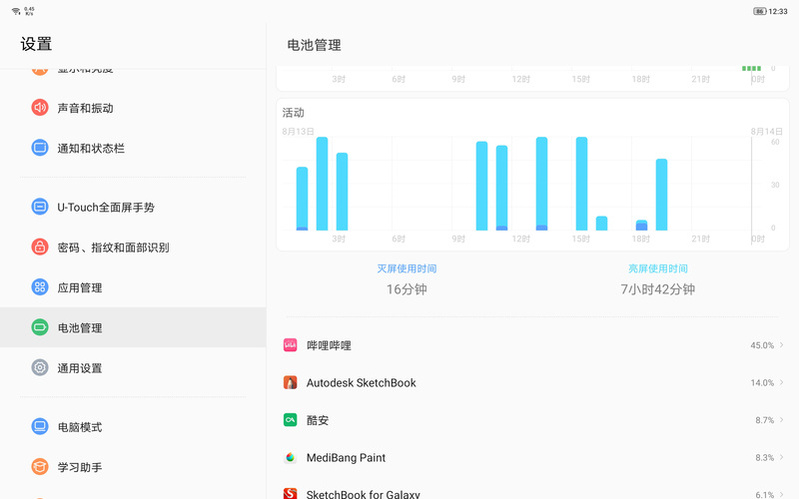Screen dimensions: 799x499
Task: Tap the 哔哩哔哩 app icon
Action: 290,345
